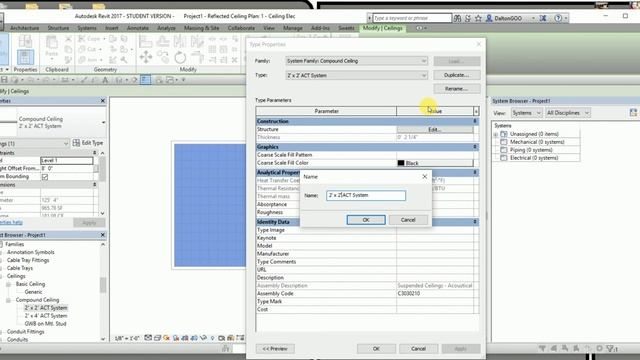
Task: Click Edit... button for Structure parameter
Action: [435, 129]
